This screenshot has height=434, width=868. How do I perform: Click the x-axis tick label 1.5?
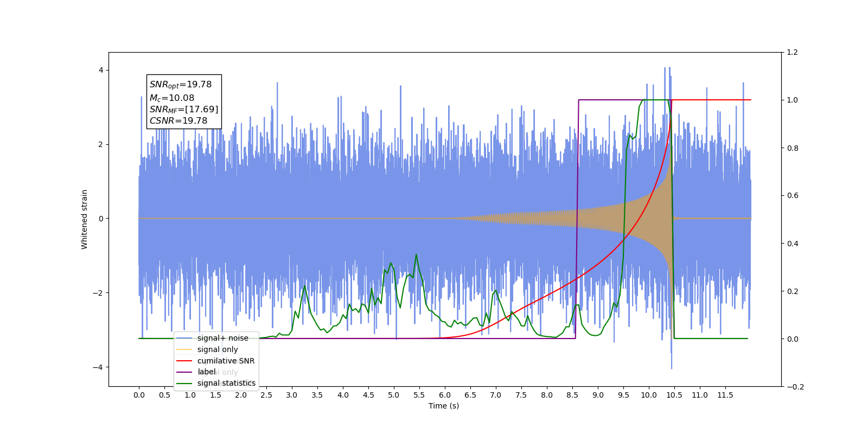point(215,395)
